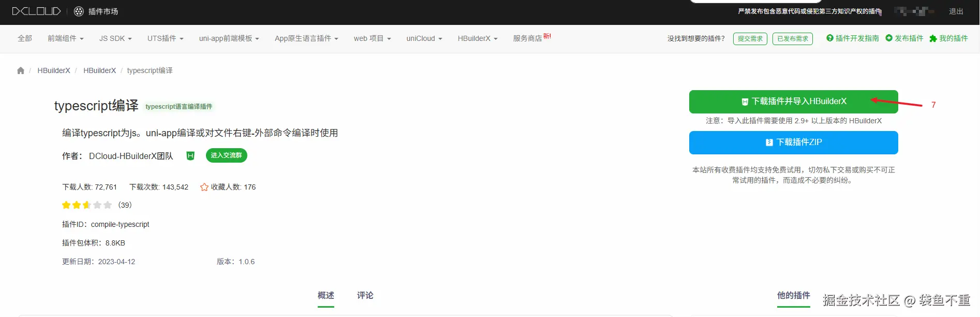Click the rating count (39)
This screenshot has height=317, width=980.
125,205
